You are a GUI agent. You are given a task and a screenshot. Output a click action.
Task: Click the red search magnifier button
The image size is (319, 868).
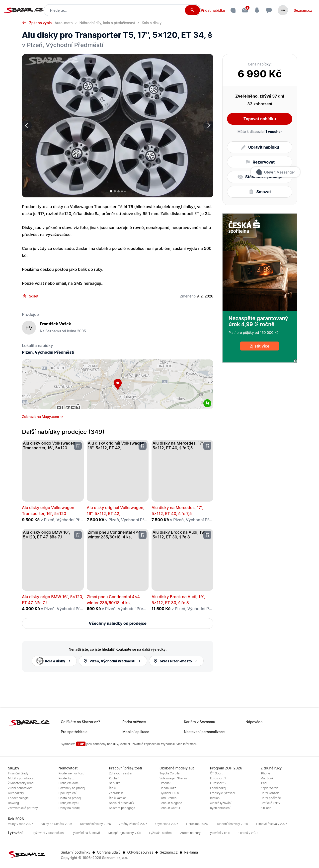pos(192,10)
